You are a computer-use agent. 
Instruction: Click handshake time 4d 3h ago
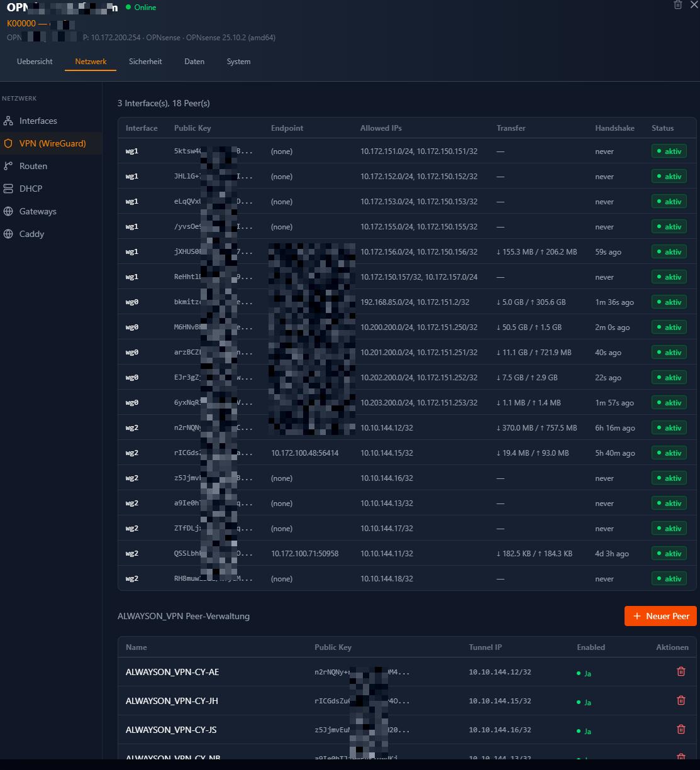612,554
